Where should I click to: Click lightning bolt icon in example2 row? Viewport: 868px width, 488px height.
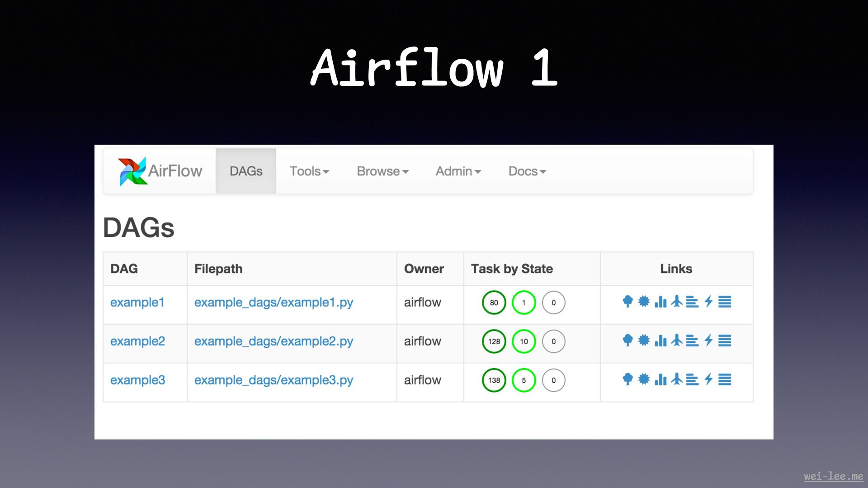[x=709, y=340]
